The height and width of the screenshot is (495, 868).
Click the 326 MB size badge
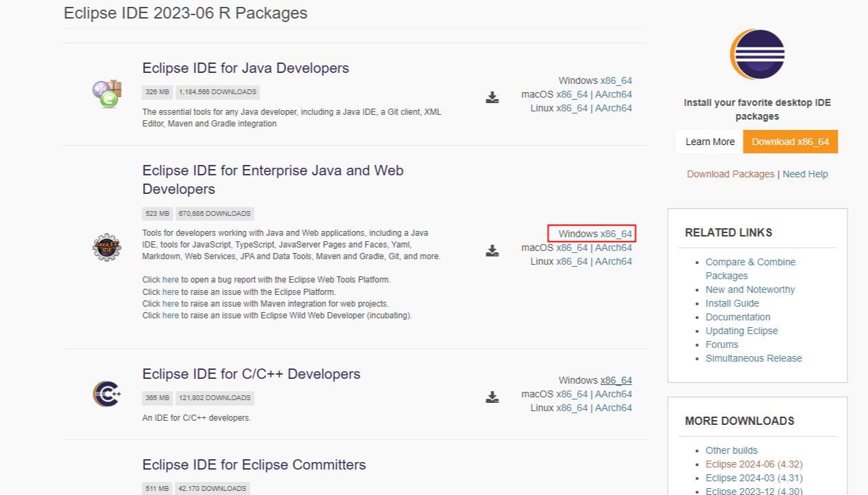coord(158,92)
